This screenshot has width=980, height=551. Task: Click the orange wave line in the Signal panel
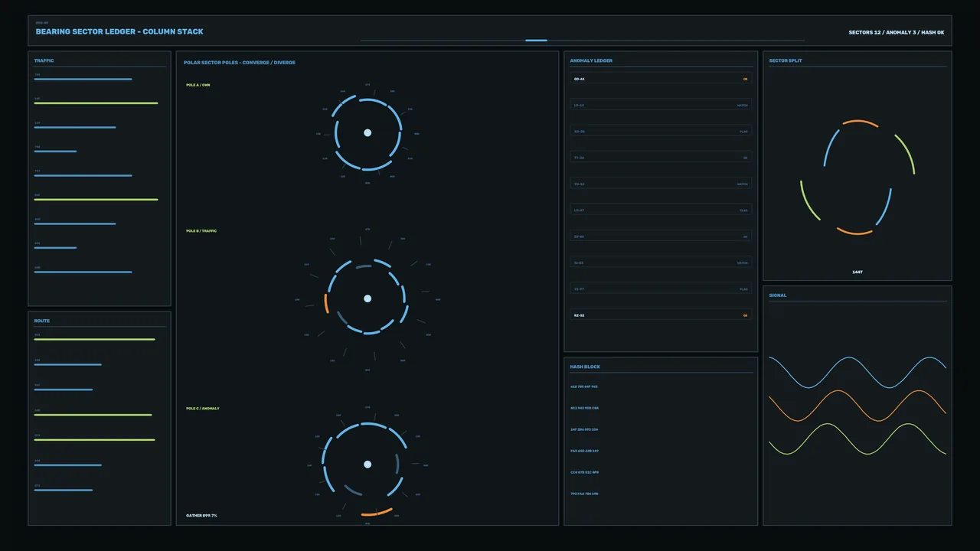(857, 406)
